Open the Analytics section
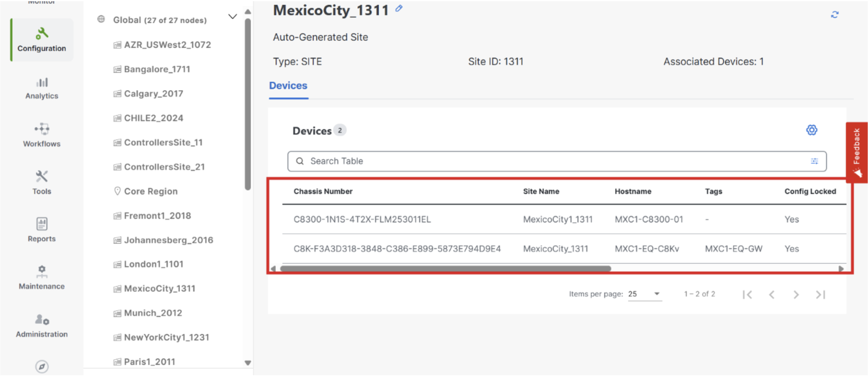Image resolution: width=868 pixels, height=377 pixels. point(42,88)
